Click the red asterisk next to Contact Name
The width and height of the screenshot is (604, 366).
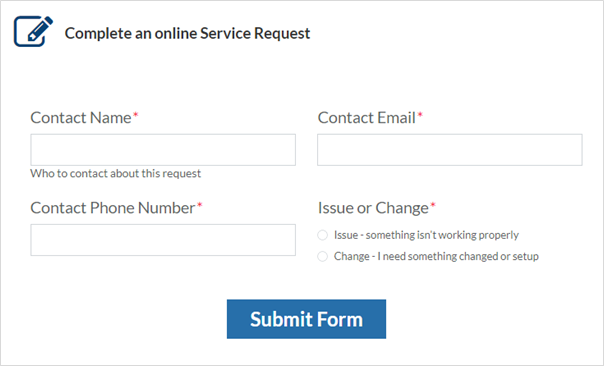136,114
